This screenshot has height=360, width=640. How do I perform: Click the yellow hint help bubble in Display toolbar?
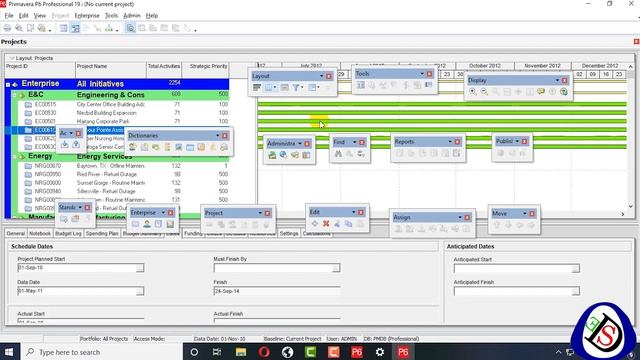click(x=541, y=92)
